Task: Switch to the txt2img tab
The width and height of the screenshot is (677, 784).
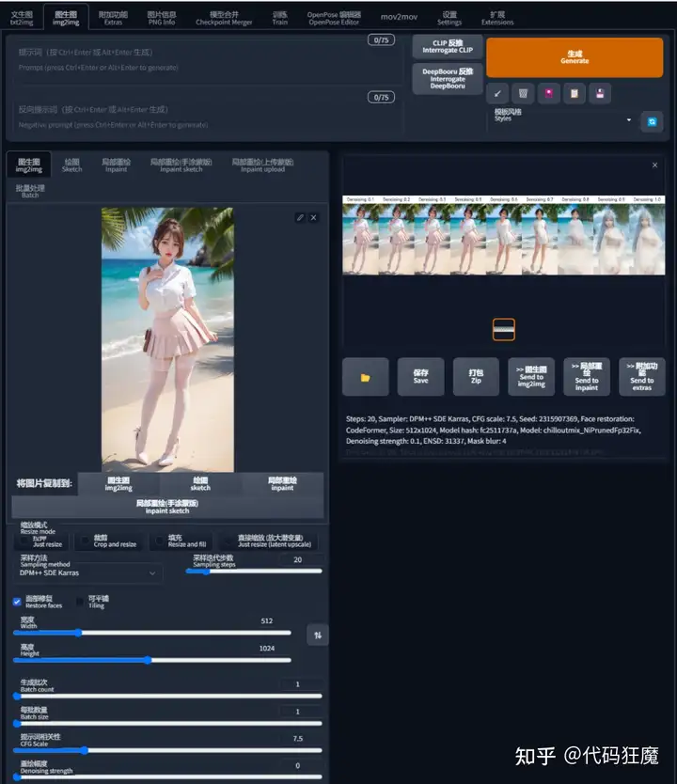Action: [22, 18]
